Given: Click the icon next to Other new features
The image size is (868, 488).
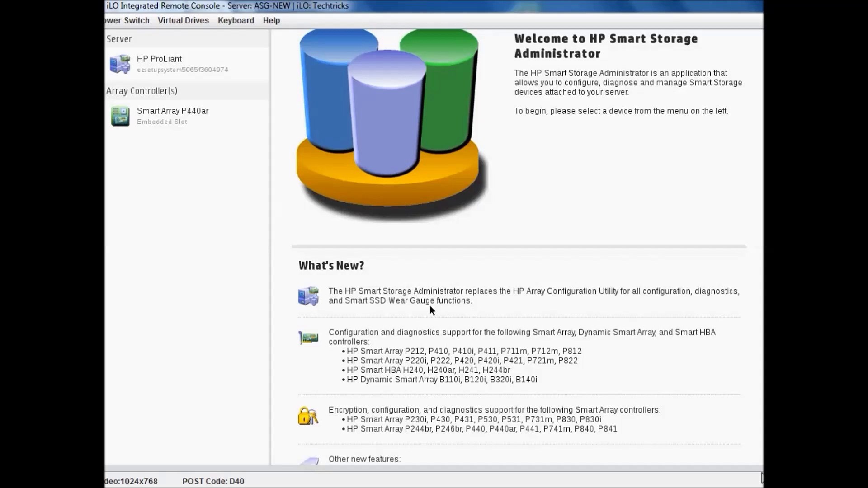Looking at the screenshot, I should point(309,461).
